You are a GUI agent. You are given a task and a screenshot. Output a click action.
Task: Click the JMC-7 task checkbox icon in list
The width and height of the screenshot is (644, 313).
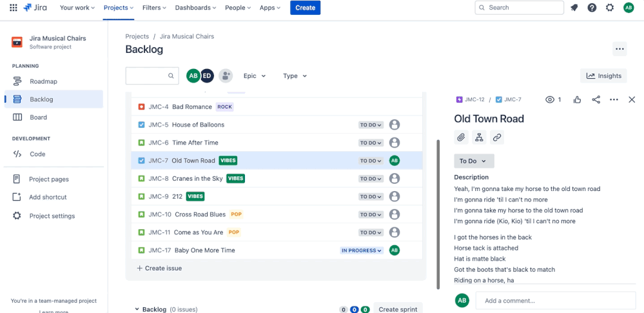click(x=141, y=161)
